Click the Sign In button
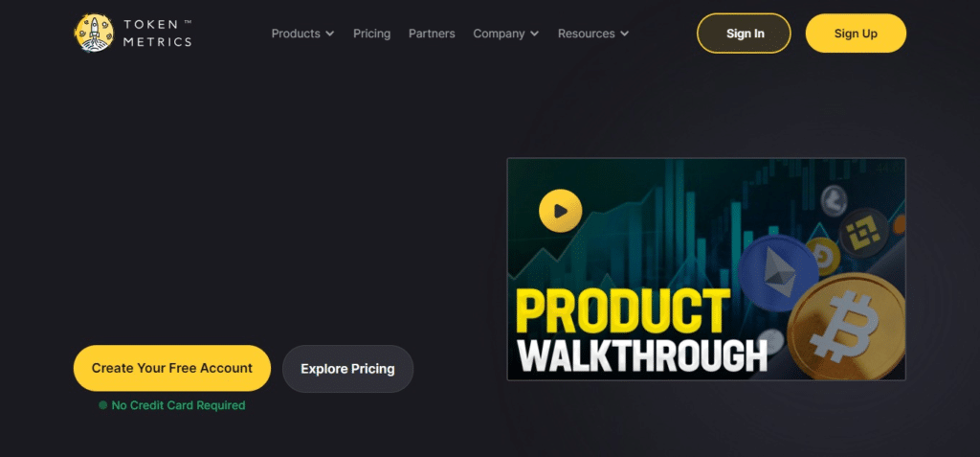The image size is (980, 457). coord(745,34)
